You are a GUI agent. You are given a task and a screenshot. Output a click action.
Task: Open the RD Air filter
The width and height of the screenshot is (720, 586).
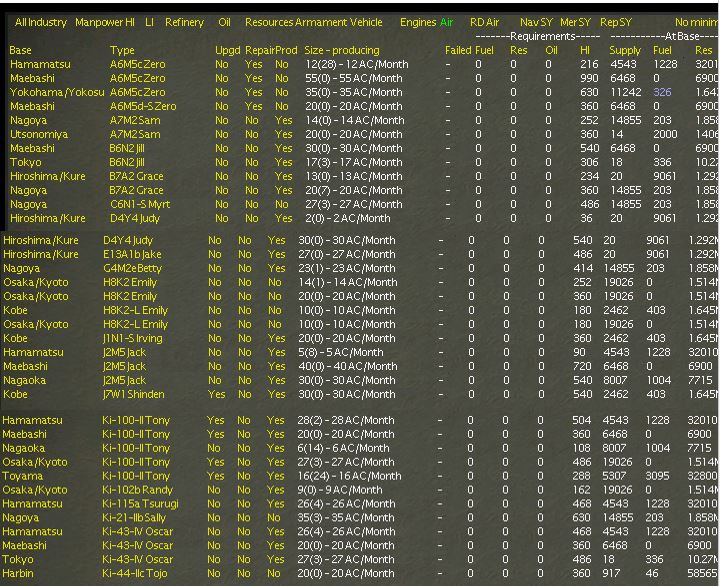[484, 22]
